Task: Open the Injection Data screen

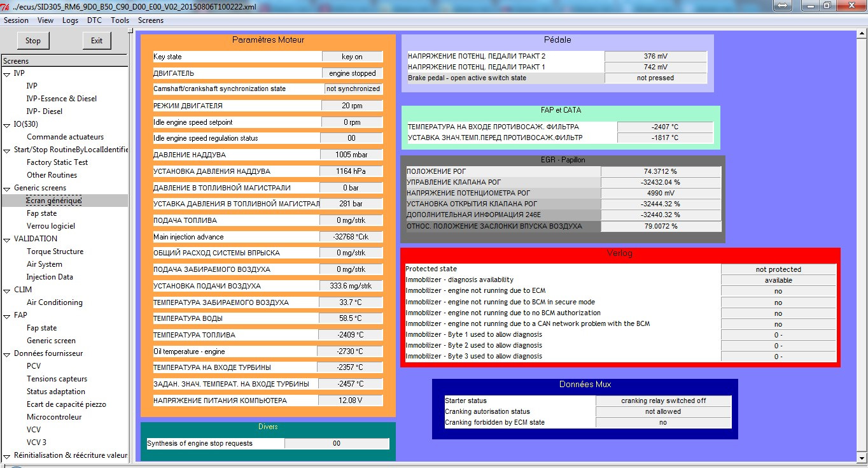Action: tap(50, 277)
